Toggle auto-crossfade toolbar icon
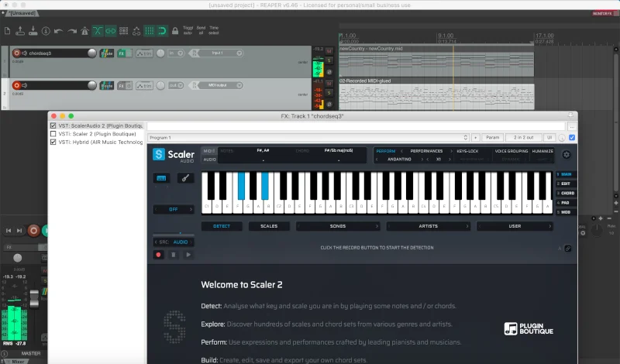Screen dimensions: 620x364 98,31
